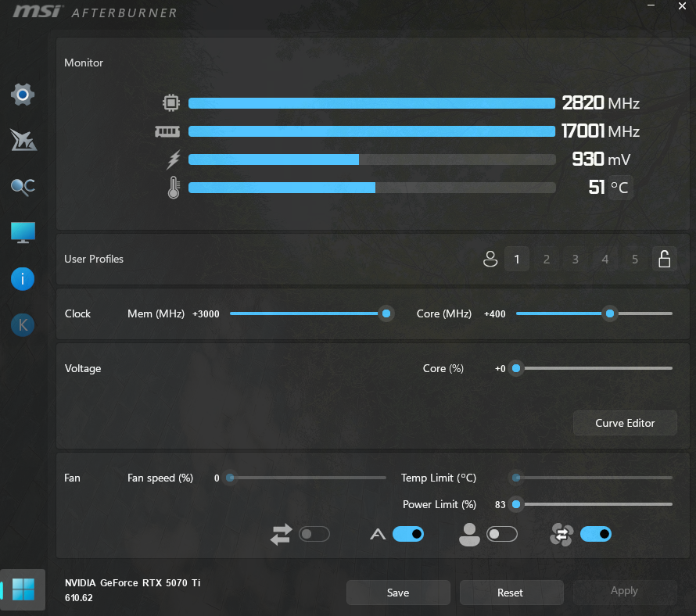Click the Apply button
Viewport: 696px width, 616px height.
(625, 593)
